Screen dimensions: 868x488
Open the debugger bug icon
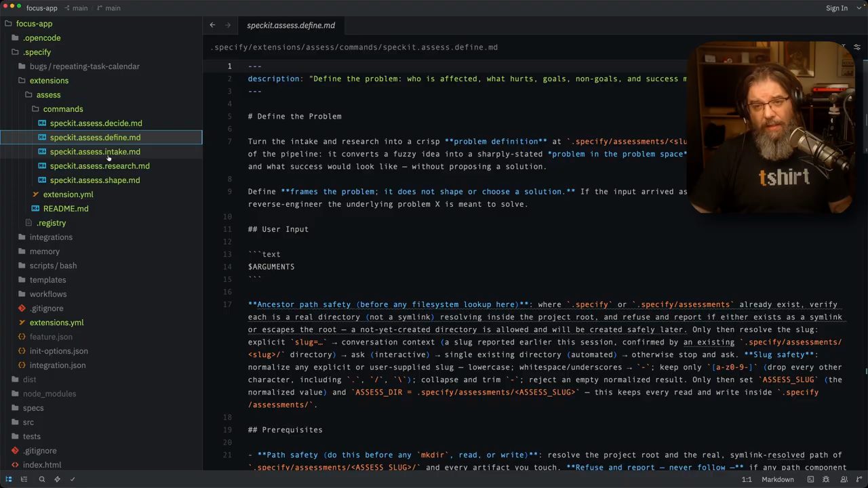click(x=826, y=479)
